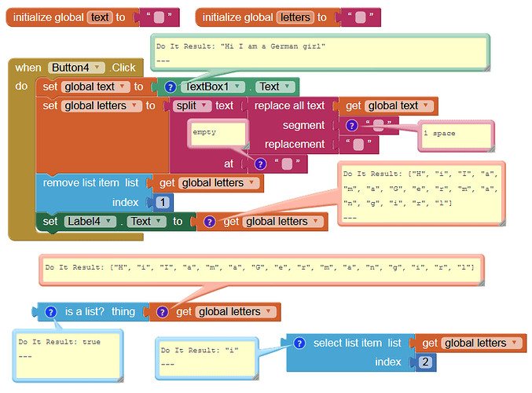Select the 'when Button4.Click' event block
532x393 pixels.
tap(75, 68)
